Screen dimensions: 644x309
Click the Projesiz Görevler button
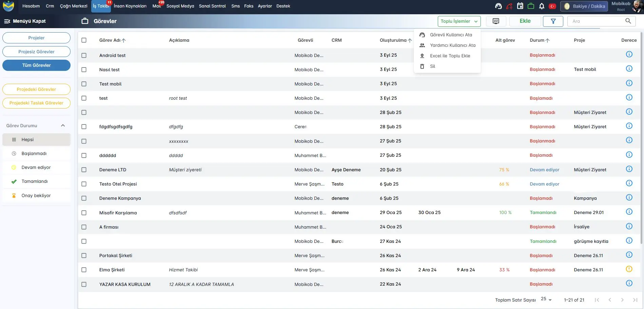[x=36, y=52]
